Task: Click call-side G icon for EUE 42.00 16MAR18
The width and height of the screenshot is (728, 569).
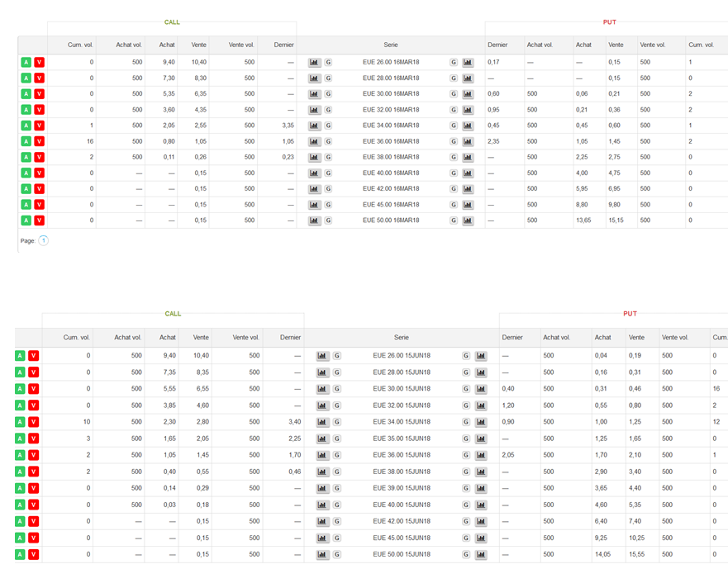Action: [328, 189]
